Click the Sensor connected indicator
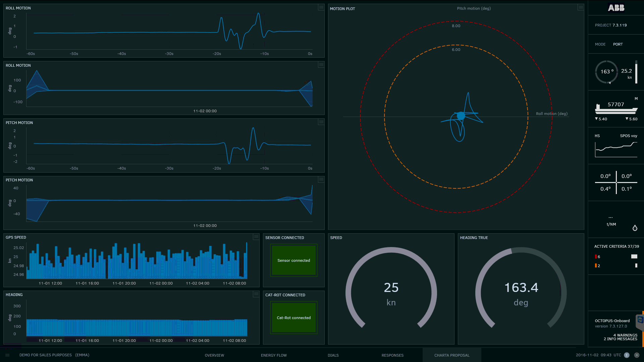The height and width of the screenshot is (362, 644). (293, 260)
